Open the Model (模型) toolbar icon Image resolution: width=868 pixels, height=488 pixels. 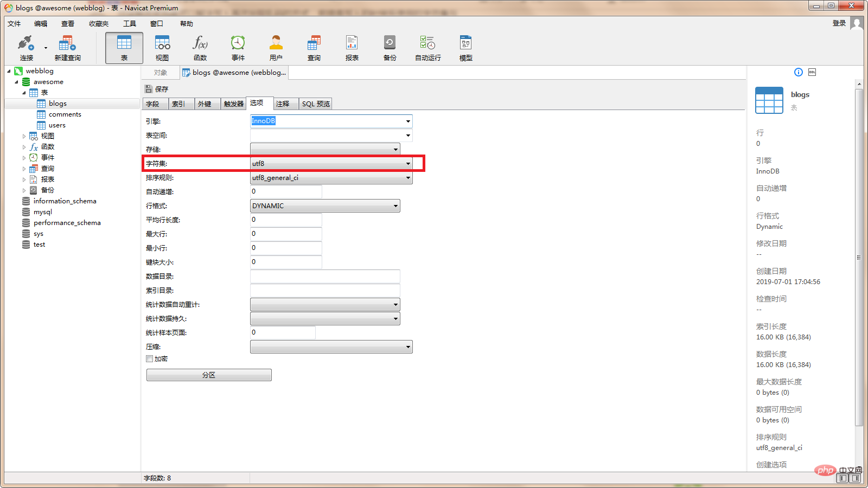tap(466, 48)
